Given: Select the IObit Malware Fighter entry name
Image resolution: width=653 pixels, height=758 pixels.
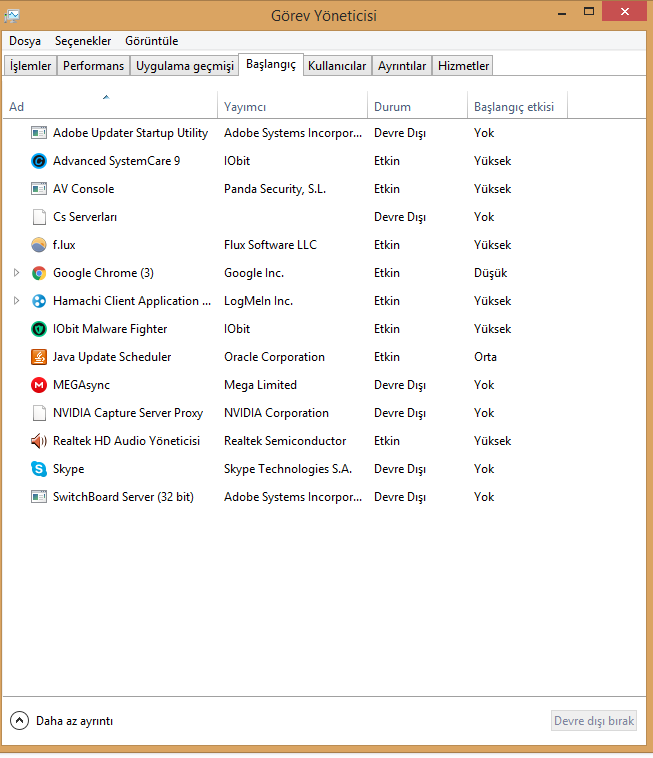Looking at the screenshot, I should [110, 329].
